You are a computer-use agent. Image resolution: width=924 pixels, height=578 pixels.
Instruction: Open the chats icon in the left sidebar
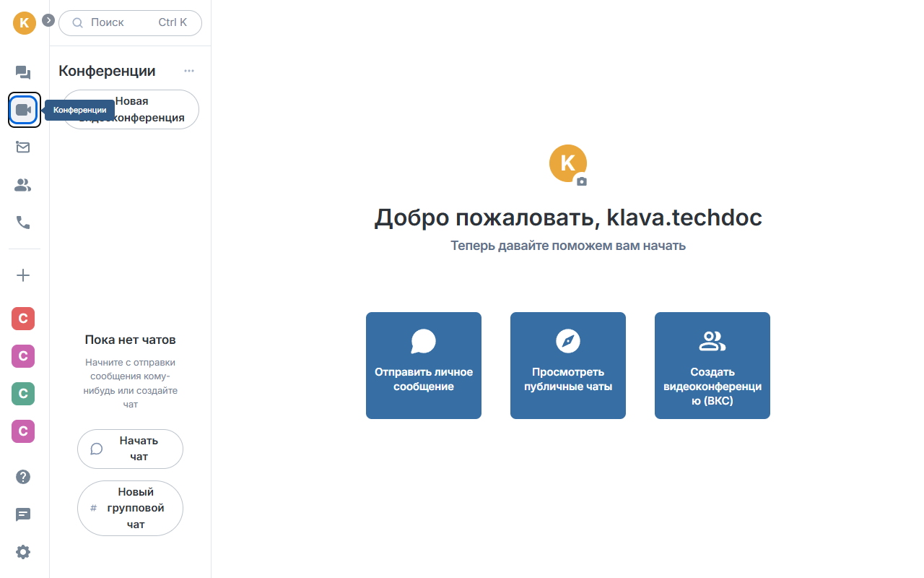[x=23, y=72]
